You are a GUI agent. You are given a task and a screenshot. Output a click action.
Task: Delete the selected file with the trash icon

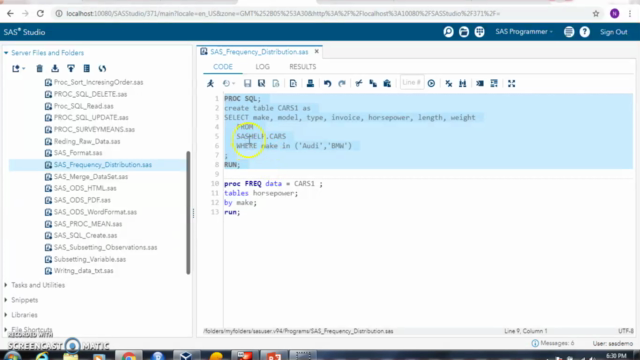[x=39, y=68]
